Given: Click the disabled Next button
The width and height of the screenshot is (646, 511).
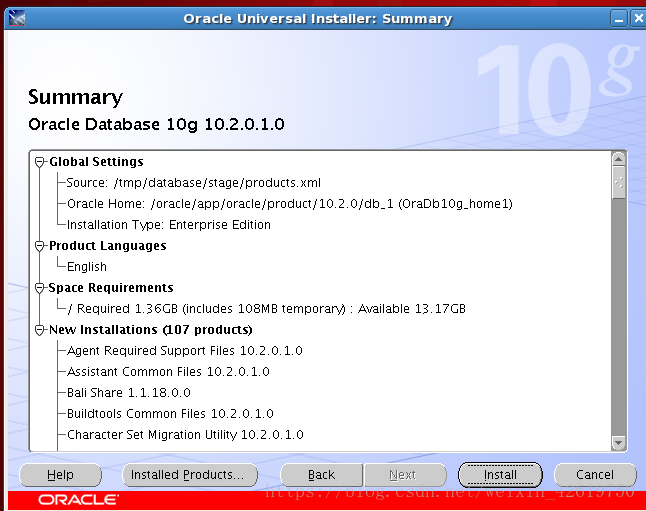Looking at the screenshot, I should 405,475.
